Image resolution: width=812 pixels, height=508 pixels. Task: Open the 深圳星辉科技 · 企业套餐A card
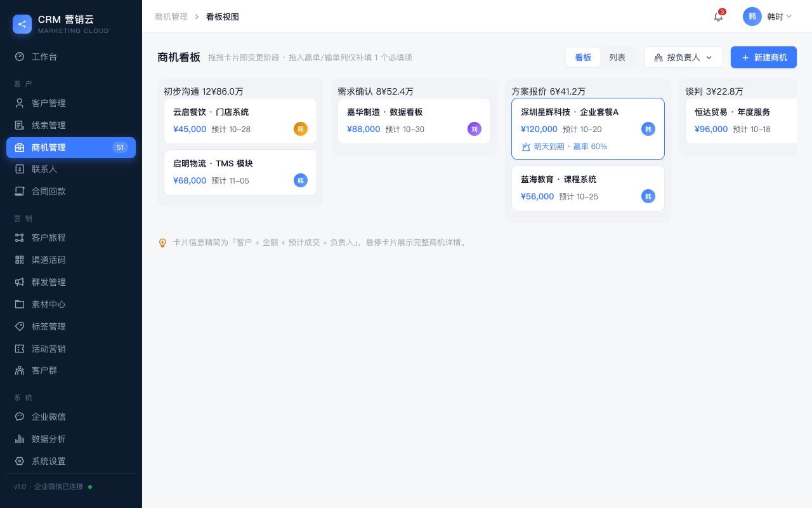(588, 129)
